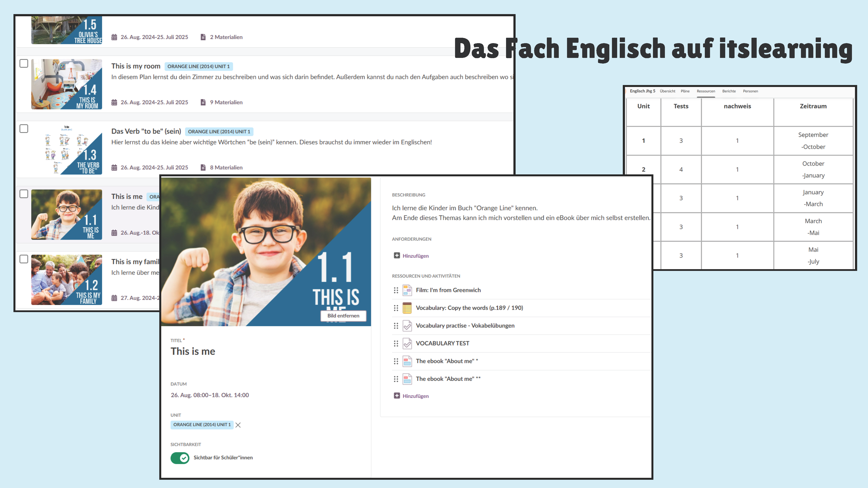Image resolution: width=868 pixels, height=488 pixels.
Task: Click calendar icon in This is me row
Action: pyautogui.click(x=114, y=233)
